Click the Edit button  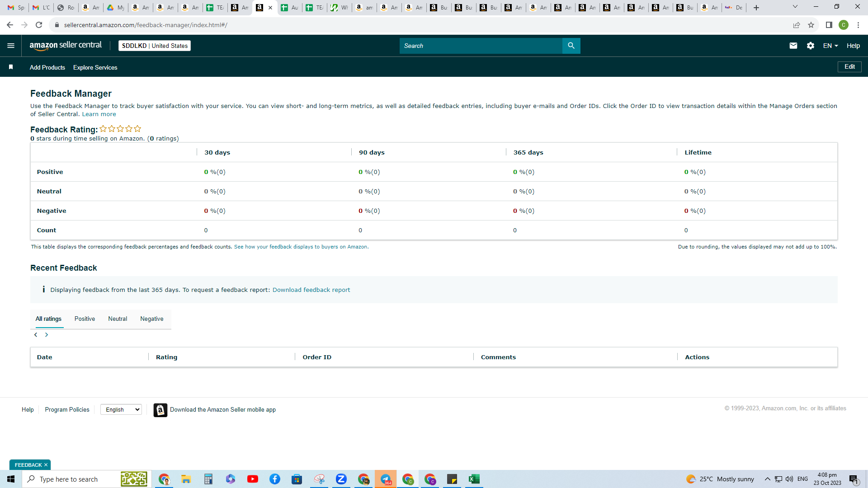849,67
